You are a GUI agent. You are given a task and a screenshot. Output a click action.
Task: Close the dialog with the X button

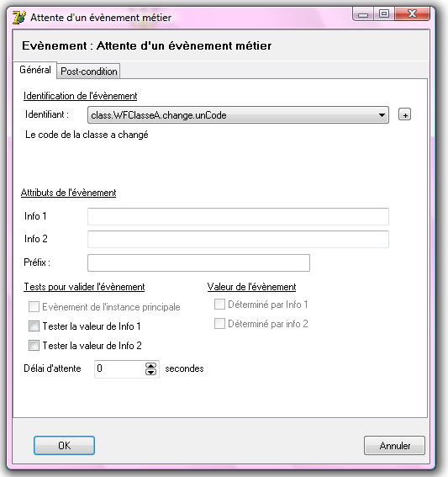pos(412,14)
